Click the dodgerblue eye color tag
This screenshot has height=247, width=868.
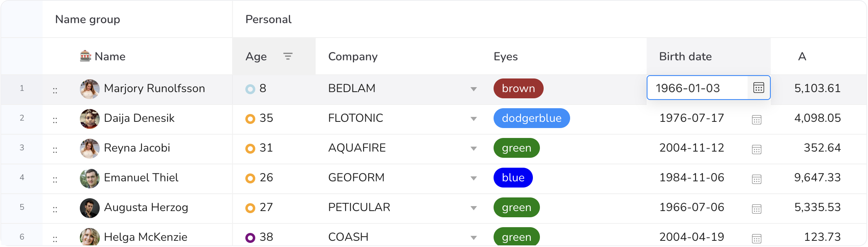click(x=531, y=118)
